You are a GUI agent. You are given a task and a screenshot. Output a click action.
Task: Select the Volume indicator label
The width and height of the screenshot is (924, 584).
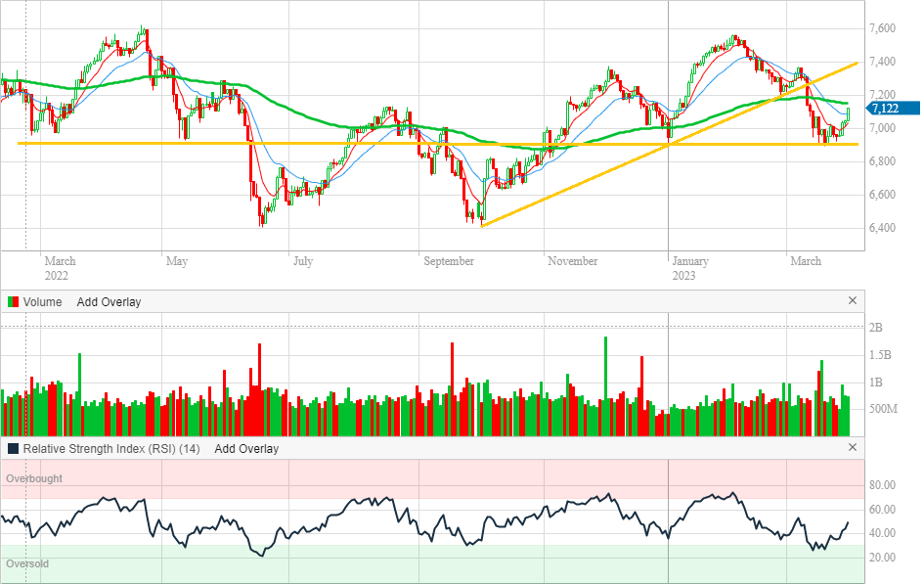coord(42,302)
